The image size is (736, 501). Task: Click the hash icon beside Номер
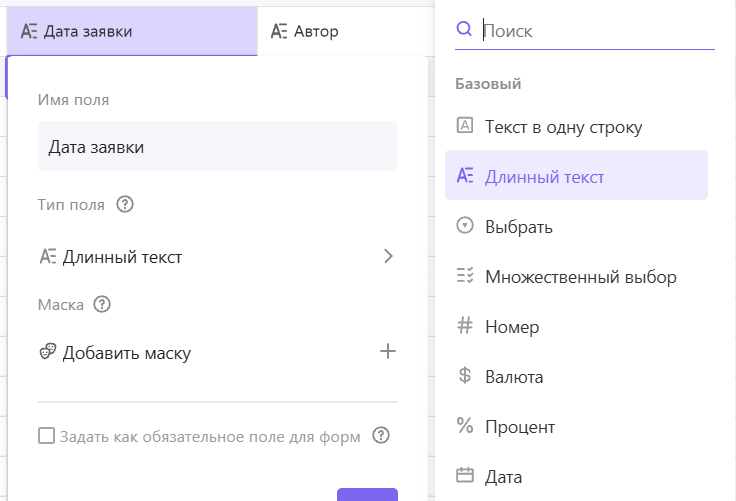click(465, 325)
